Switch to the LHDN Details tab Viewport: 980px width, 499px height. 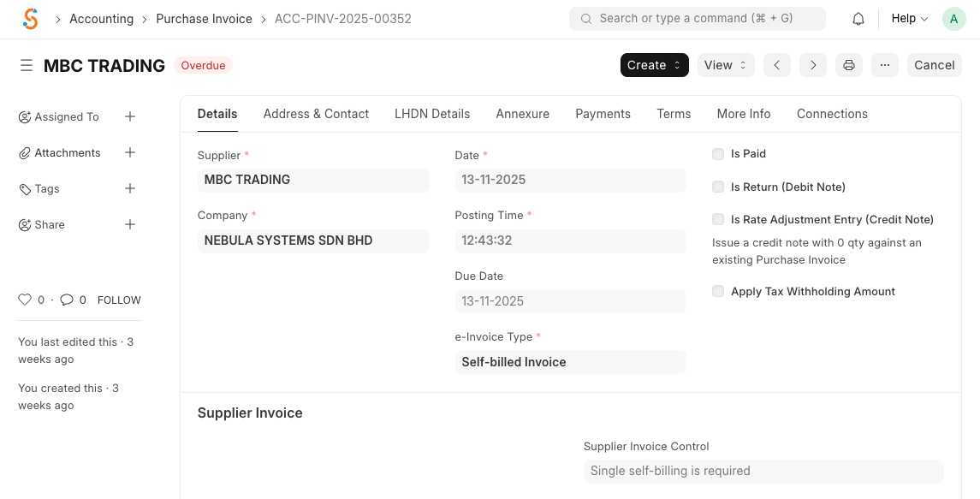click(432, 114)
